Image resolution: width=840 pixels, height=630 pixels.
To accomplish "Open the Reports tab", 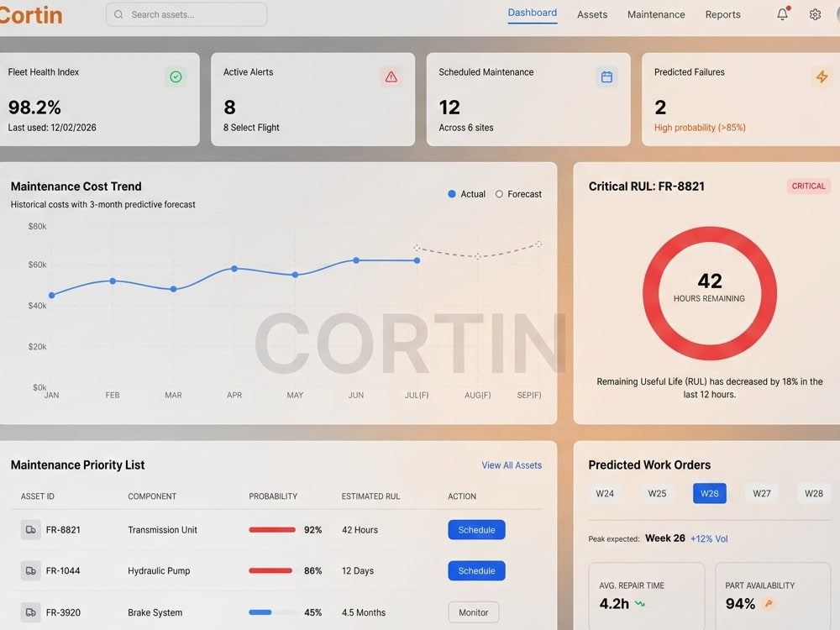I will coord(722,14).
